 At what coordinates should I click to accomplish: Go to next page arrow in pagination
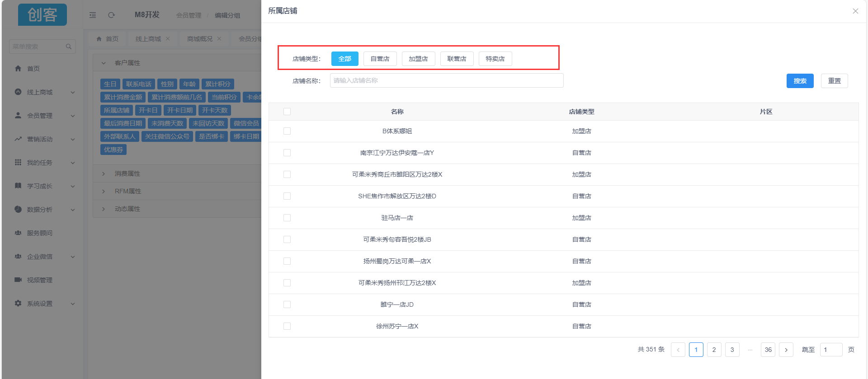pyautogui.click(x=786, y=350)
